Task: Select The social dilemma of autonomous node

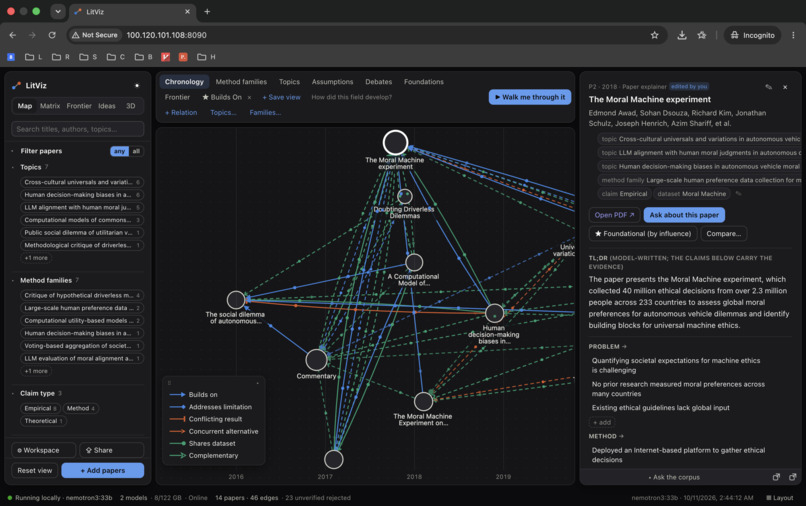Action: [236, 300]
